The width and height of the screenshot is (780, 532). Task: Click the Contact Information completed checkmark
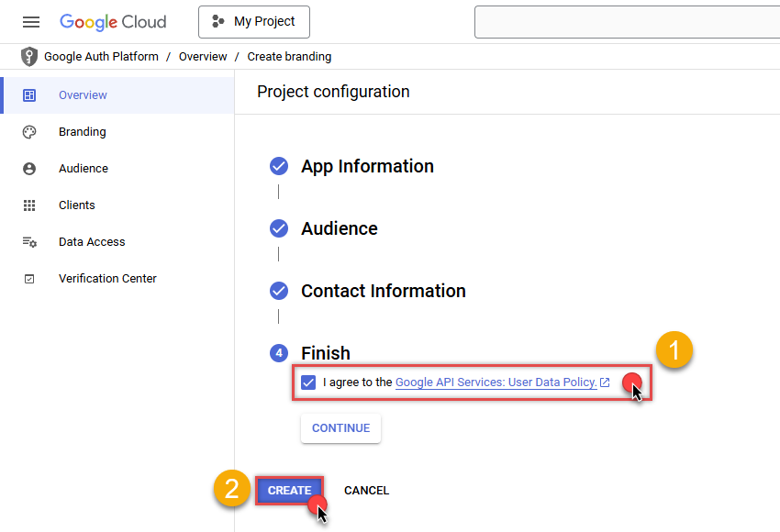click(279, 291)
